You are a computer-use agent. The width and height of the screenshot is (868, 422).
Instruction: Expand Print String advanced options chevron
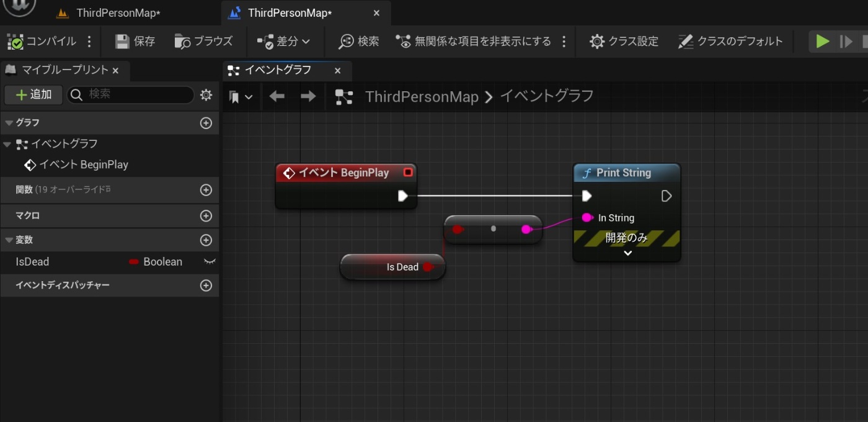coord(627,253)
